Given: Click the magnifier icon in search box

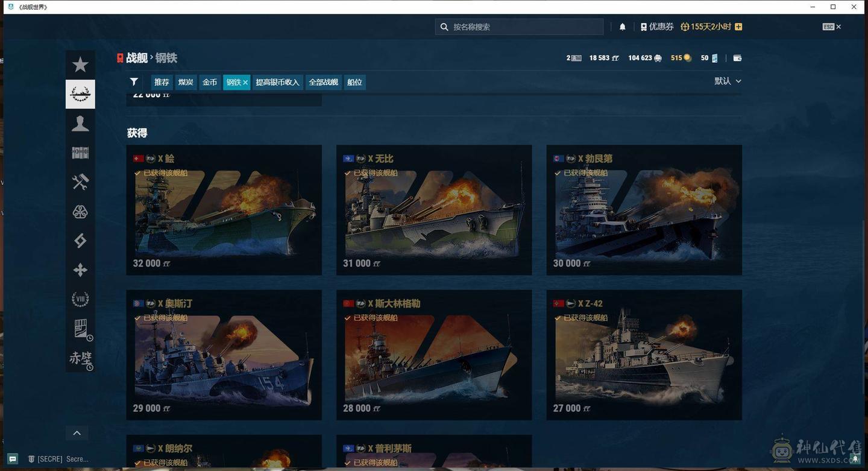Looking at the screenshot, I should [444, 27].
